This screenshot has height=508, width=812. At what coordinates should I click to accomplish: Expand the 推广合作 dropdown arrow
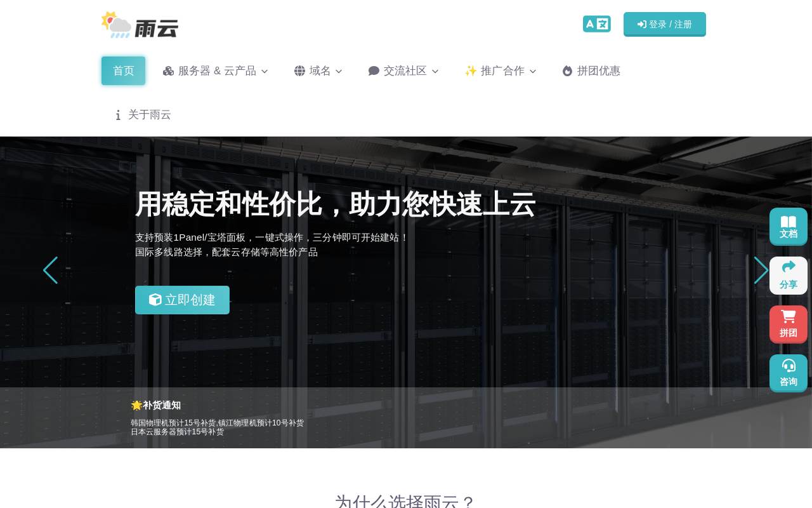(533, 71)
